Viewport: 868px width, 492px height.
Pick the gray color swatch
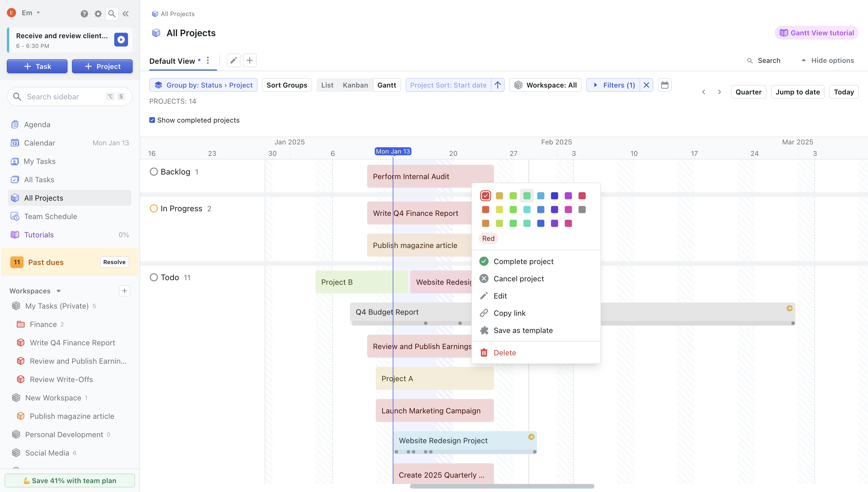pyautogui.click(x=582, y=210)
